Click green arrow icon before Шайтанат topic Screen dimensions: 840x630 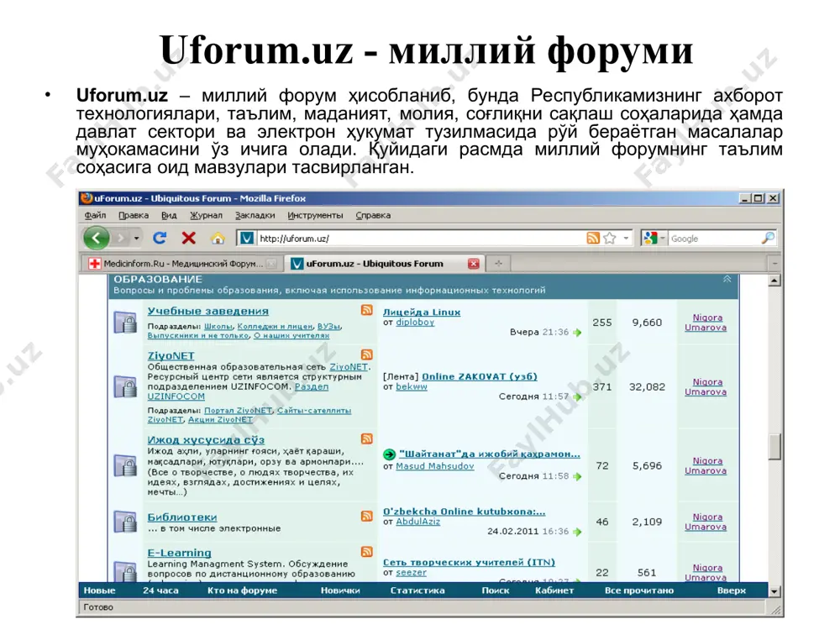point(390,454)
